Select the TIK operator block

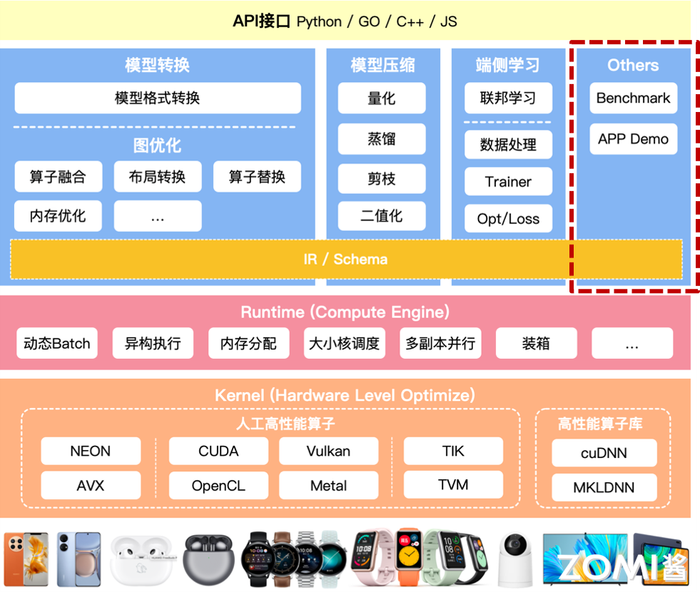pyautogui.click(x=453, y=450)
